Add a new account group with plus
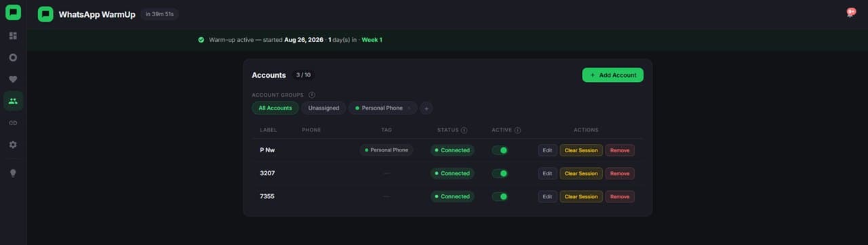Image resolution: width=868 pixels, height=245 pixels. [427, 108]
